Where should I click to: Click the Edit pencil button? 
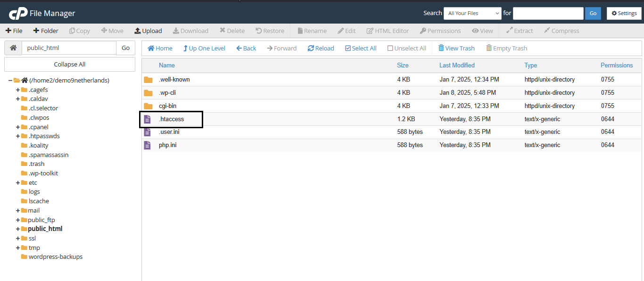347,31
